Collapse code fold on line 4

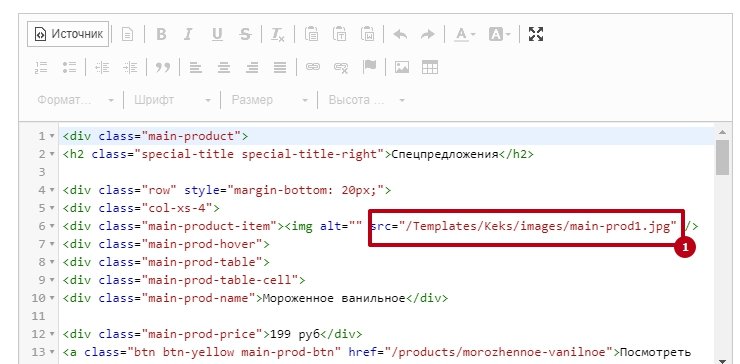pyautogui.click(x=52, y=191)
